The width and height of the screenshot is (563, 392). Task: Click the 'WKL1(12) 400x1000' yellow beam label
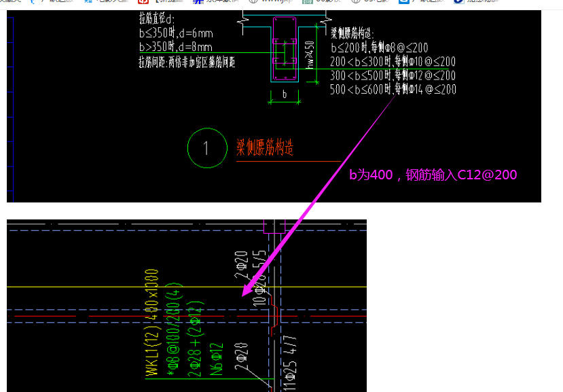pyautogui.click(x=152, y=322)
